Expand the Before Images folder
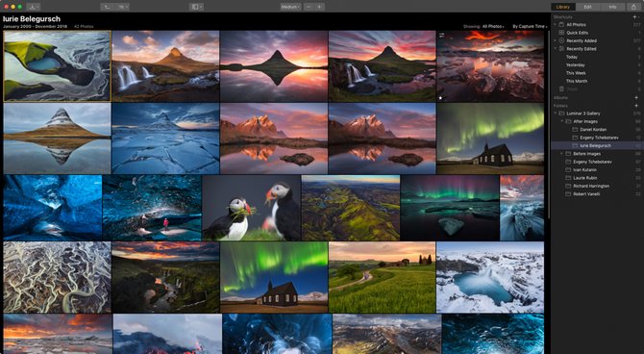 (x=562, y=154)
